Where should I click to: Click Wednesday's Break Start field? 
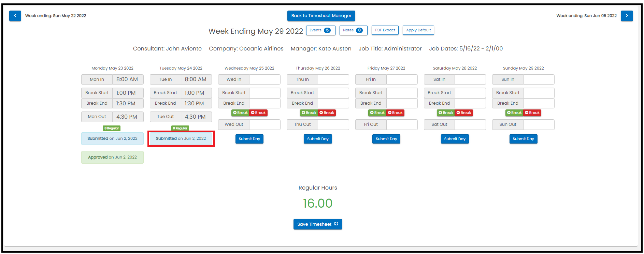tap(265, 93)
